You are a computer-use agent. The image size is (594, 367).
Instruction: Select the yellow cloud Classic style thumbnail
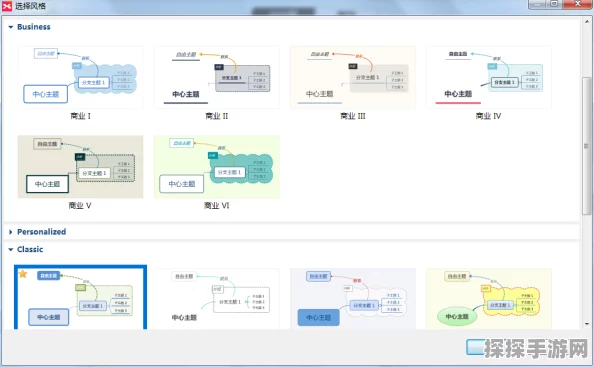click(x=489, y=298)
